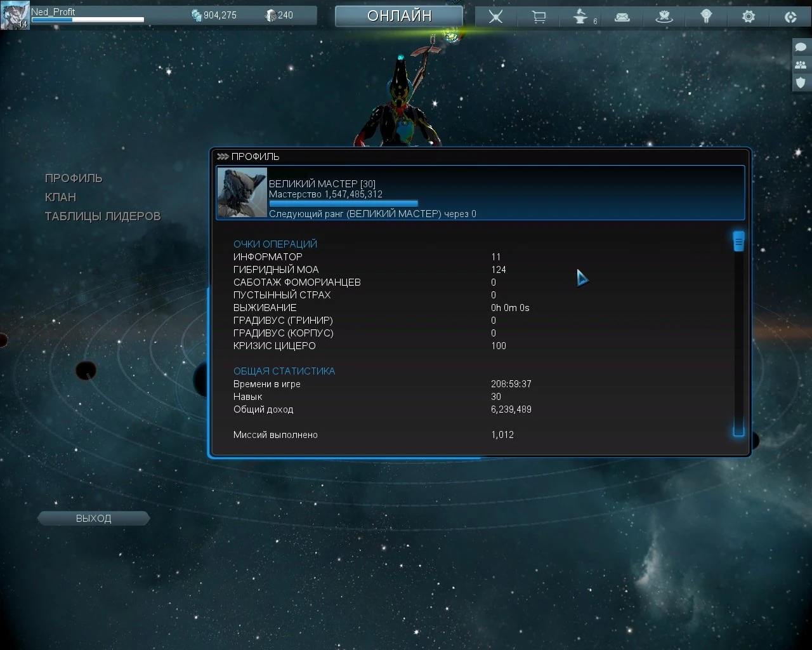Screen dimensions: 812x650
Task: Click the rightmost circular logo icon
Action: 790,17
